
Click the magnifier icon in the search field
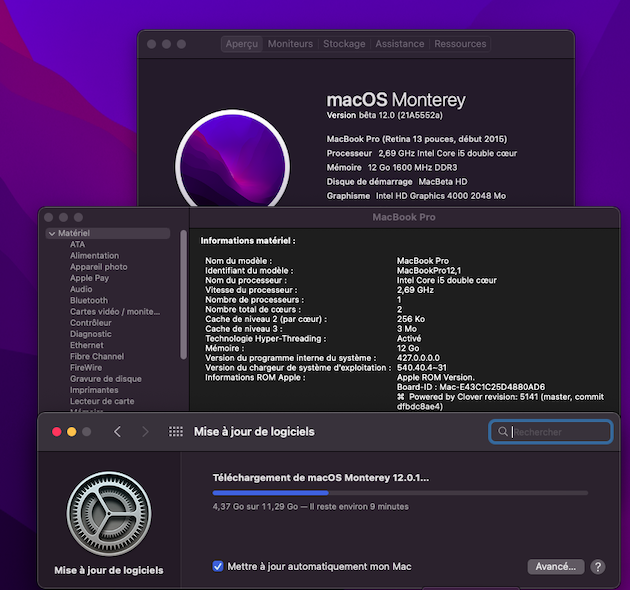(503, 432)
